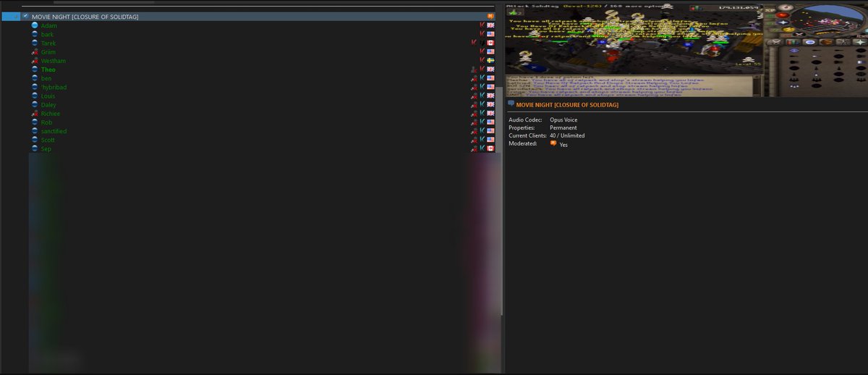
Task: Click the Permanent properties value
Action: 563,127
